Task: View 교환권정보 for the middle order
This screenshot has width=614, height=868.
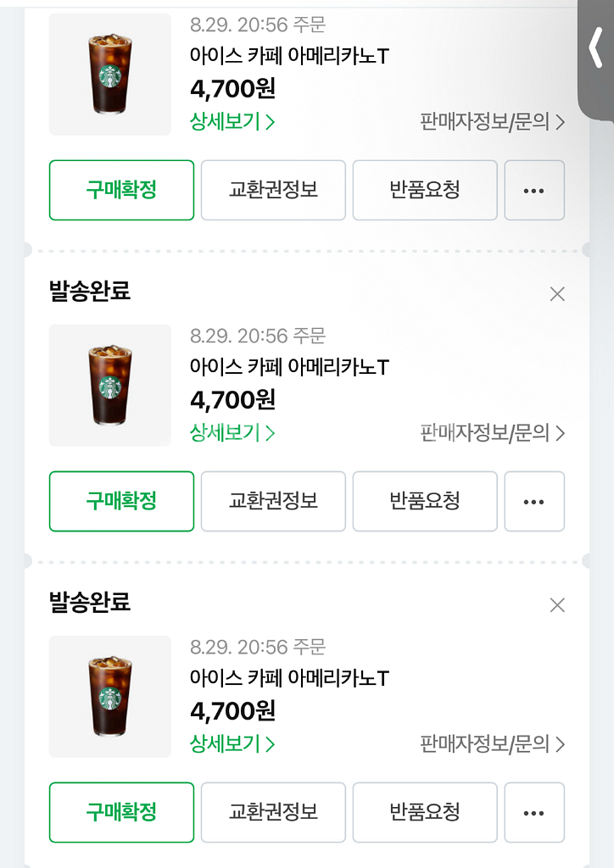Action: click(273, 501)
